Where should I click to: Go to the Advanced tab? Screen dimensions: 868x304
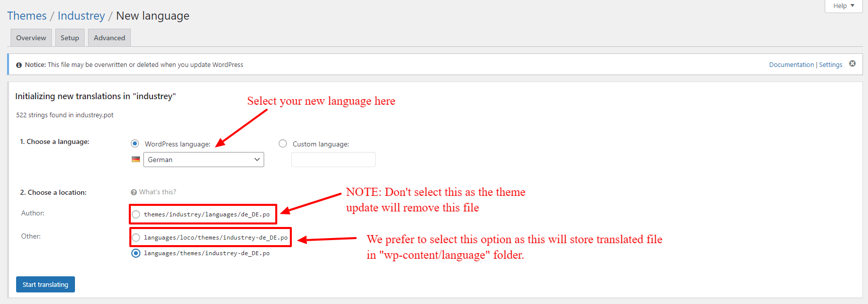(109, 38)
